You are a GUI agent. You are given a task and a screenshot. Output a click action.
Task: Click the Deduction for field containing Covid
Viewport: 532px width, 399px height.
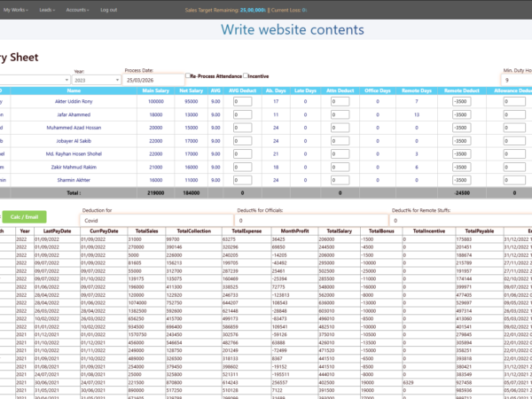157,221
